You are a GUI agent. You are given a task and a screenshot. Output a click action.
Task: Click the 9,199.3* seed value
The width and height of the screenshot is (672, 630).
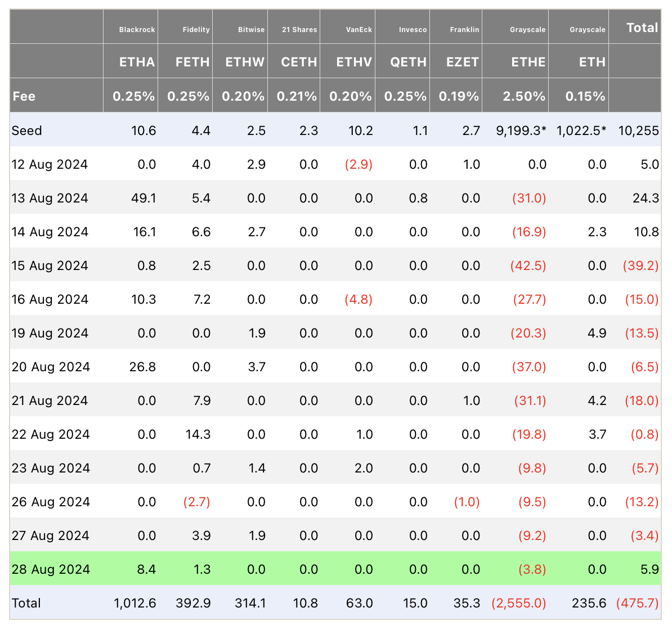click(x=521, y=130)
